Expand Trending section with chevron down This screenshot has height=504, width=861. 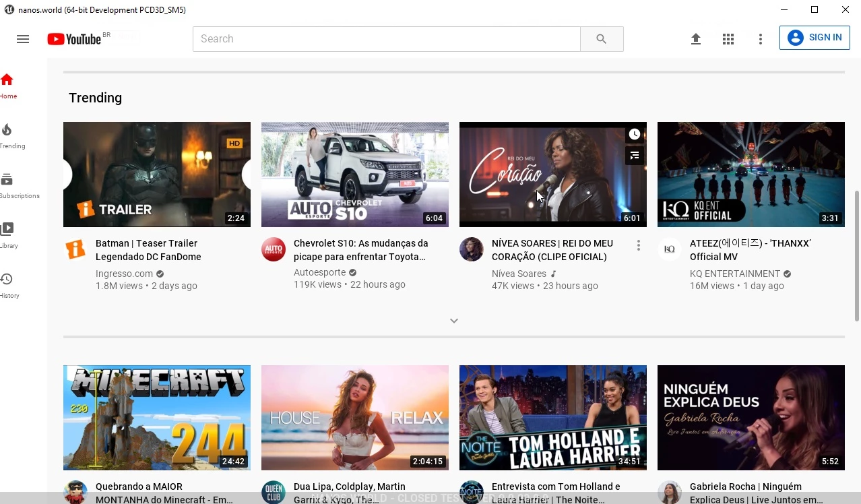454,321
